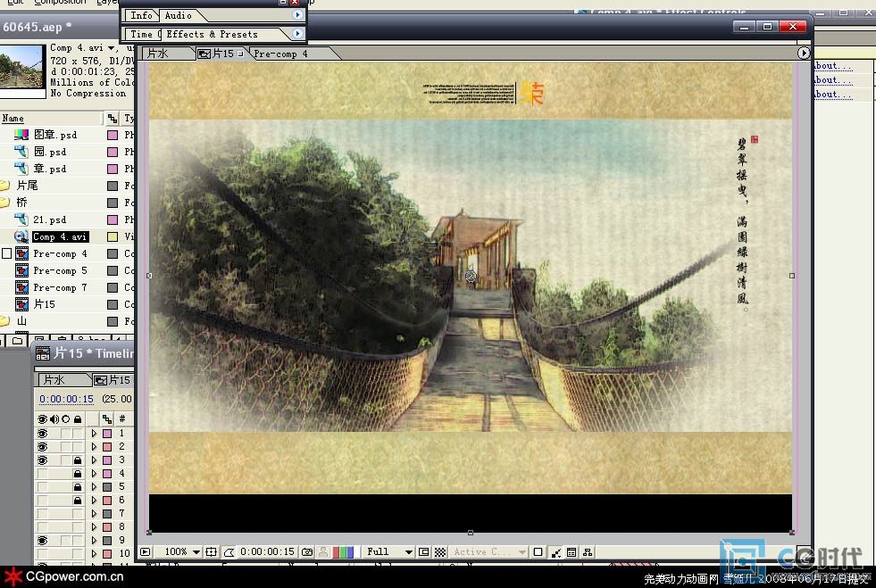Expand layer 1 properties triangle
Screen dimensions: 876x588
pos(94,434)
